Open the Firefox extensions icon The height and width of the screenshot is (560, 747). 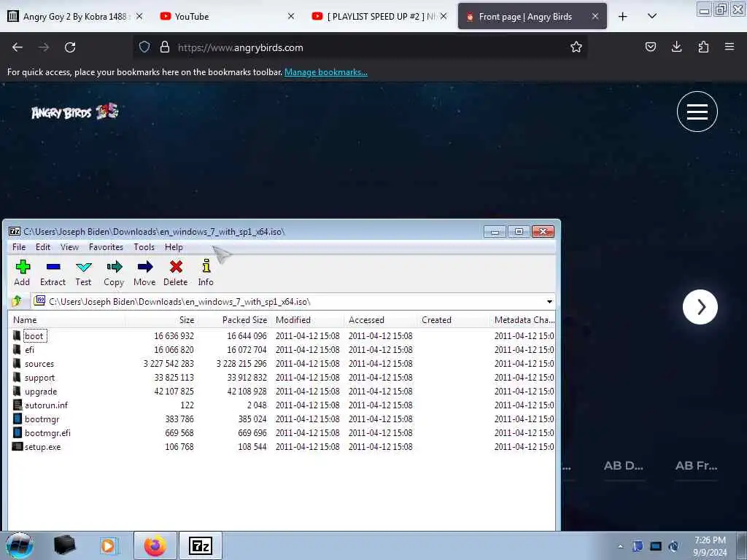point(703,47)
